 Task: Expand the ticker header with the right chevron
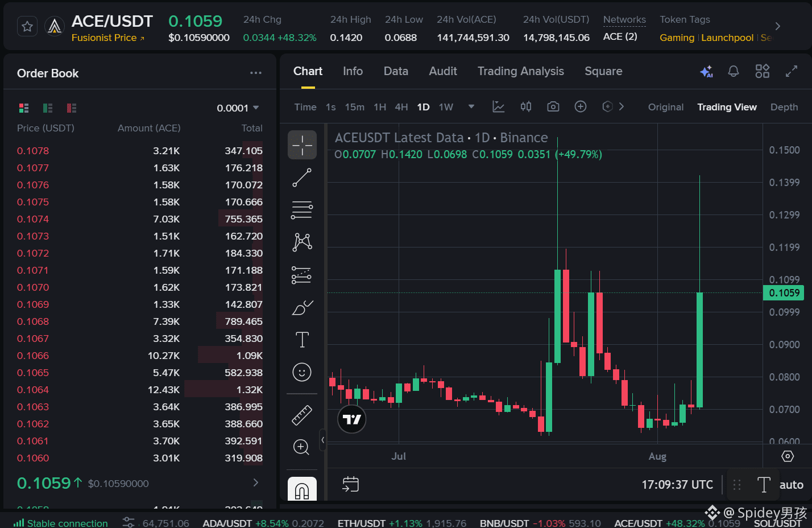(x=778, y=26)
